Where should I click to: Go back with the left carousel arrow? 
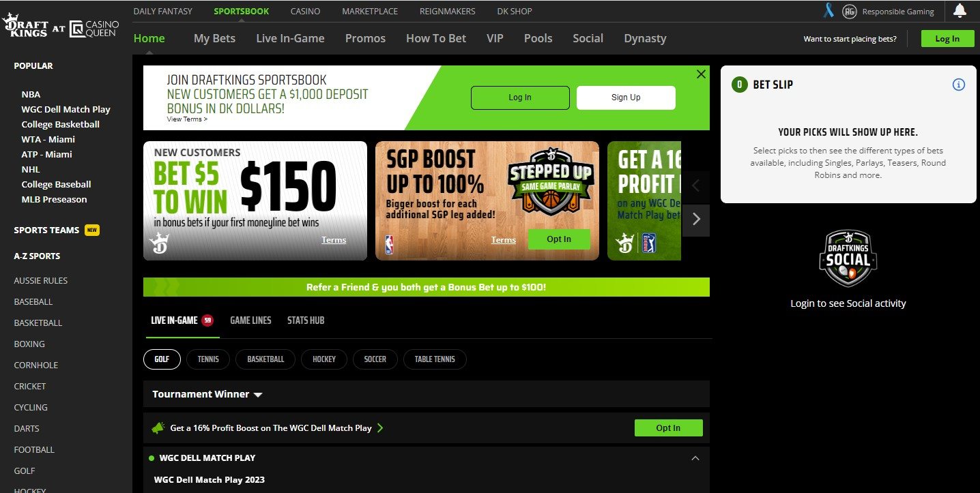tap(695, 185)
